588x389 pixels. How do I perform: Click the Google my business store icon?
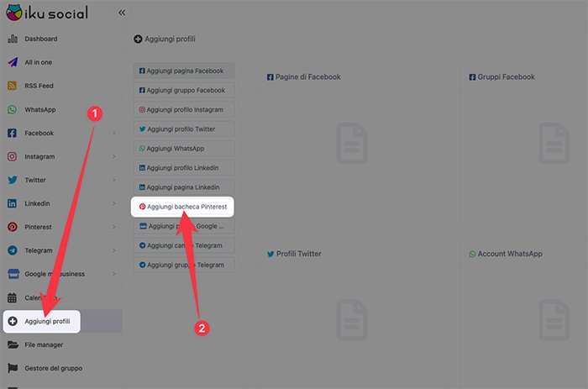point(13,274)
